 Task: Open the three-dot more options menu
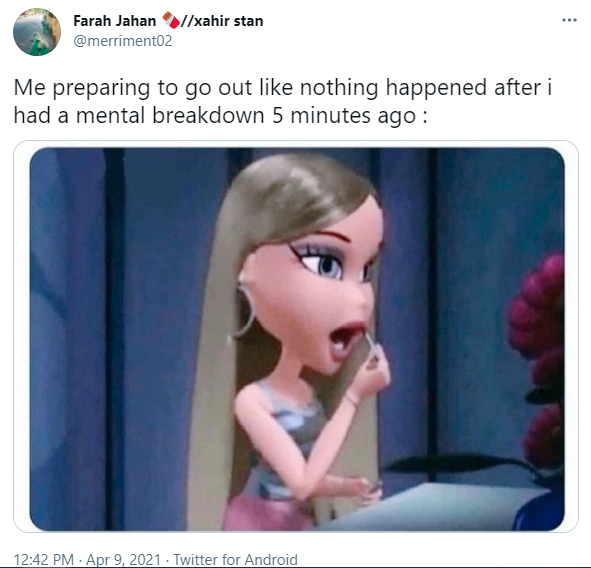pyautogui.click(x=569, y=20)
